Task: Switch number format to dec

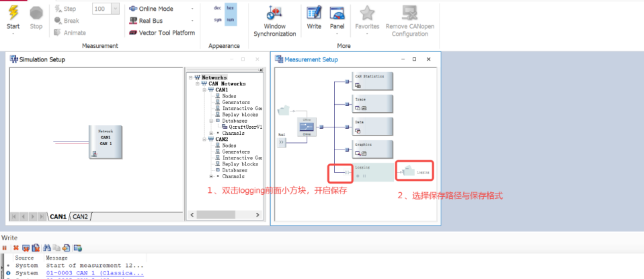Action: point(218,8)
